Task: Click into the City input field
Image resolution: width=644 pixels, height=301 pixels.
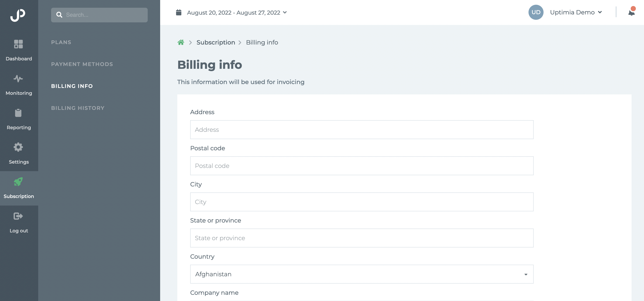Action: coord(362,202)
